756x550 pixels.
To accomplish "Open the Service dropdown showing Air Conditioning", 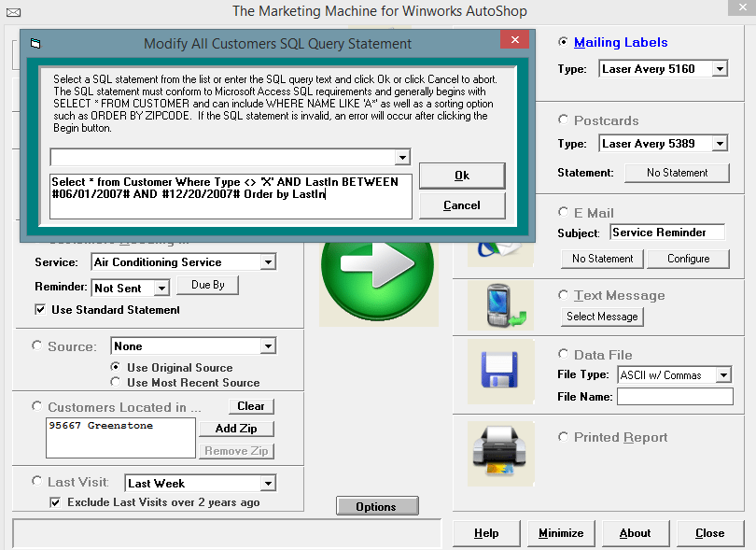I will point(268,262).
